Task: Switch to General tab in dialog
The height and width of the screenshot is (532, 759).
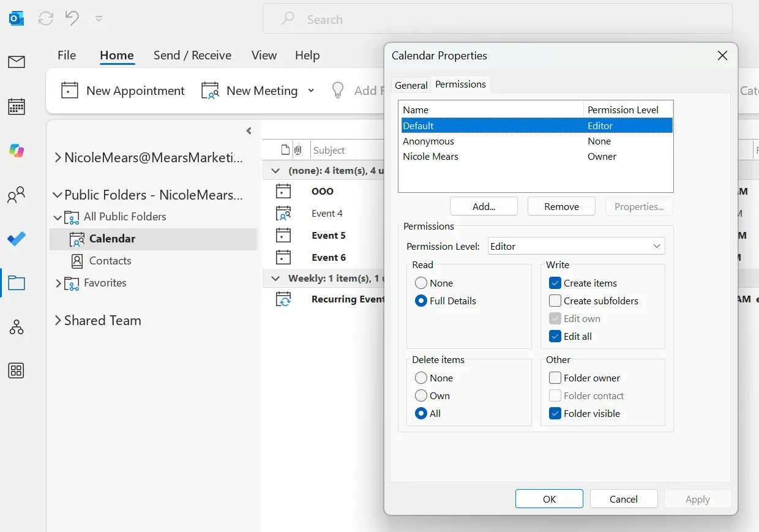Action: (411, 85)
